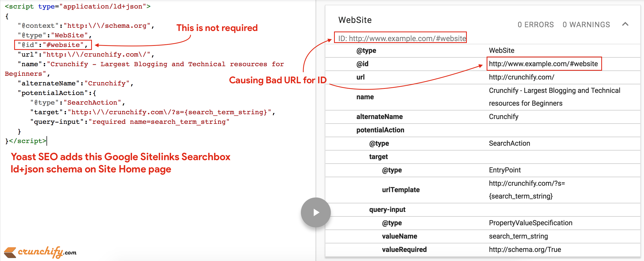
Task: Click the play button in the center
Action: coord(316,212)
